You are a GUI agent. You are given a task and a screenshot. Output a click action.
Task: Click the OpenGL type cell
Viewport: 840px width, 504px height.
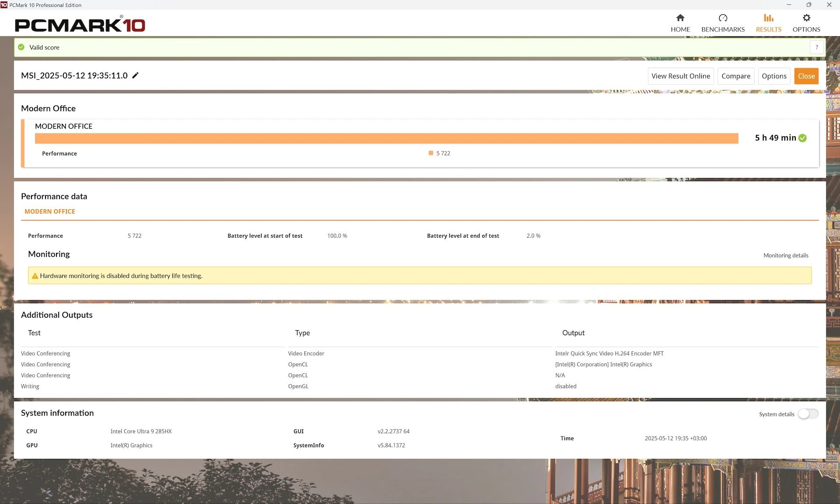pyautogui.click(x=298, y=386)
